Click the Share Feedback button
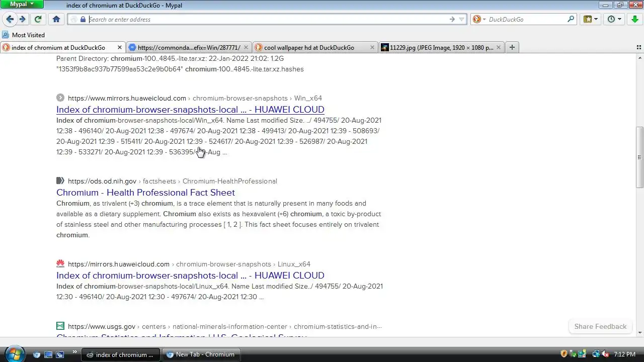This screenshot has height=362, width=644. 600,326
